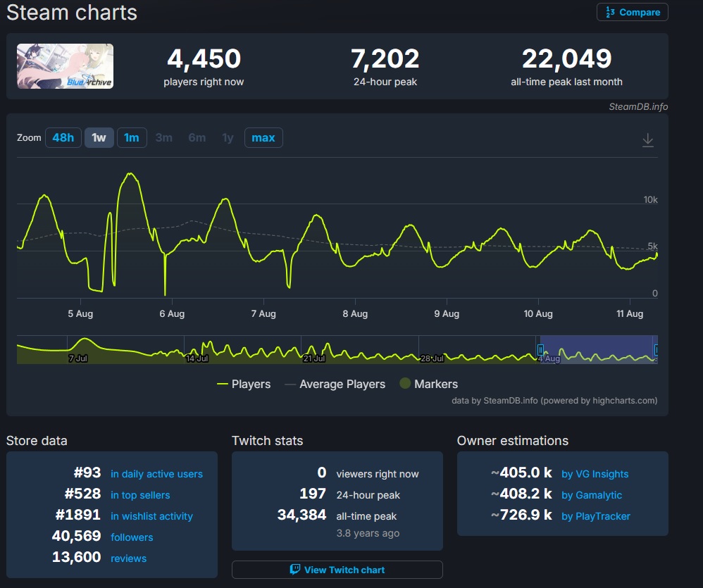The height and width of the screenshot is (588, 703).
Task: Click the 40,569 followers count
Action: pos(77,536)
